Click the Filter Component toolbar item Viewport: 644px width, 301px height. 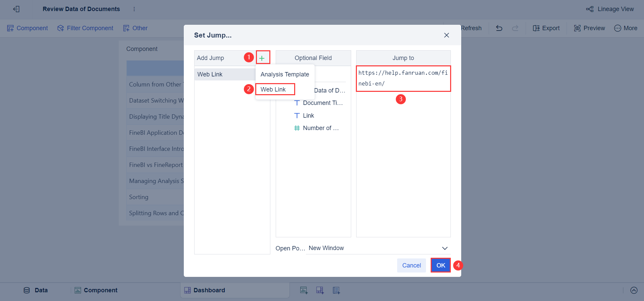tap(85, 28)
